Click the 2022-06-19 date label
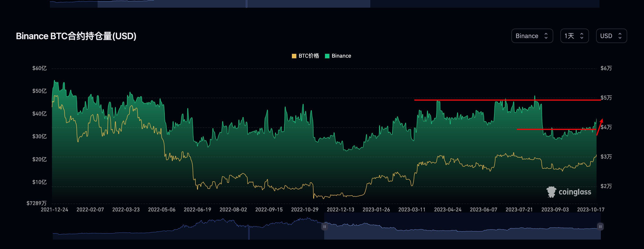This screenshot has width=644, height=249. 198,210
